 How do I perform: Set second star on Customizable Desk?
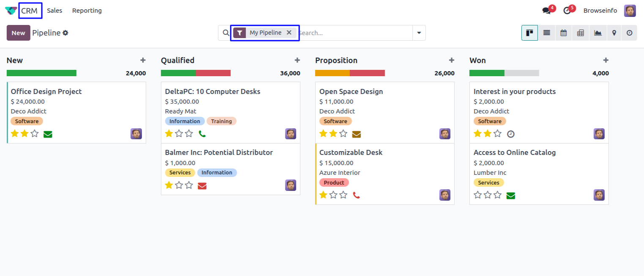[x=333, y=195]
